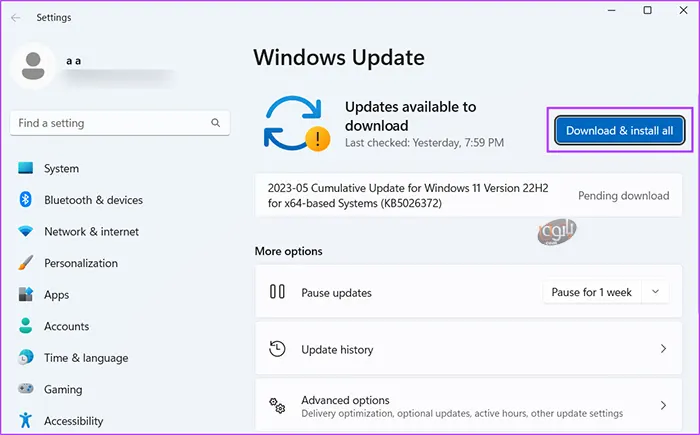Go to Network & internet
Screen dimensions: 700x435
point(92,232)
